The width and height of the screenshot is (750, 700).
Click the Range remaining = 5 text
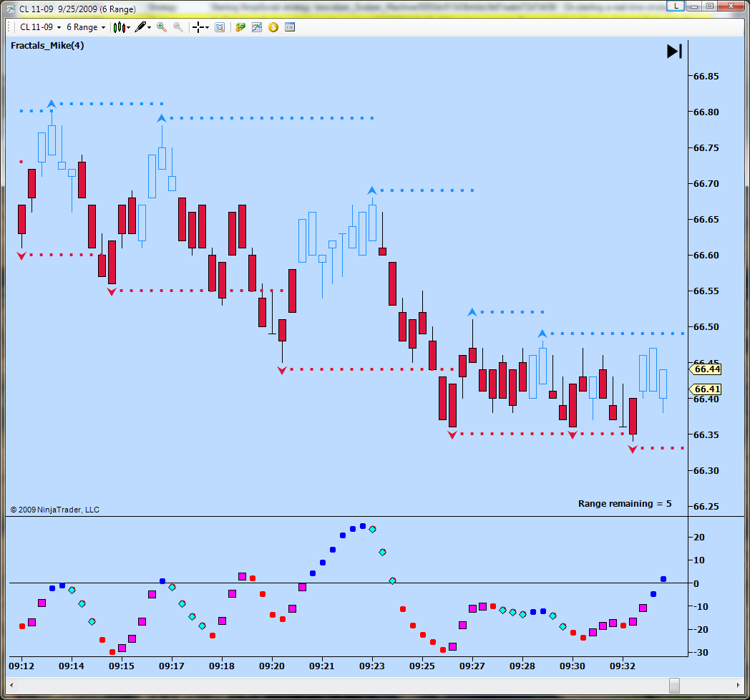coord(625,503)
